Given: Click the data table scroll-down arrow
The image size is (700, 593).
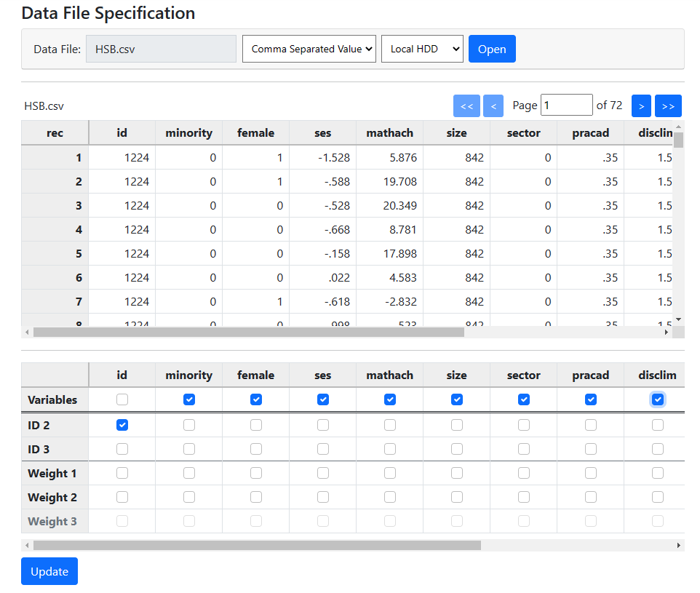Looking at the screenshot, I should tap(679, 319).
